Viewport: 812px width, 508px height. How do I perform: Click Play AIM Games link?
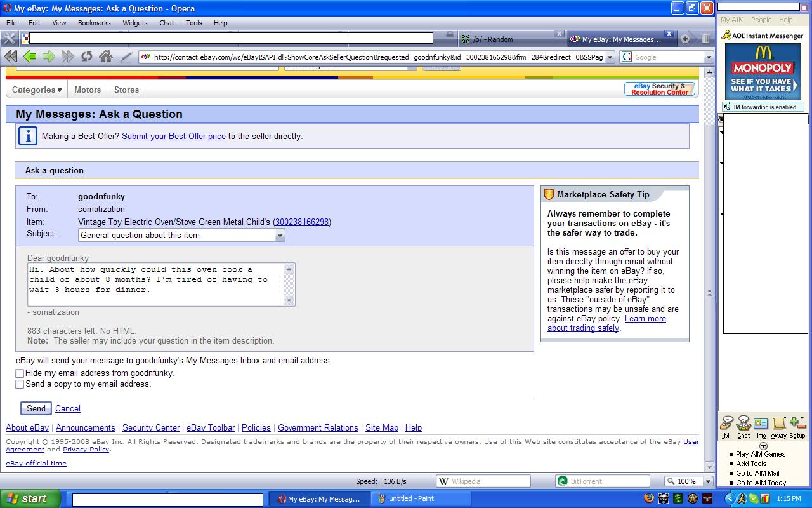coord(761,454)
